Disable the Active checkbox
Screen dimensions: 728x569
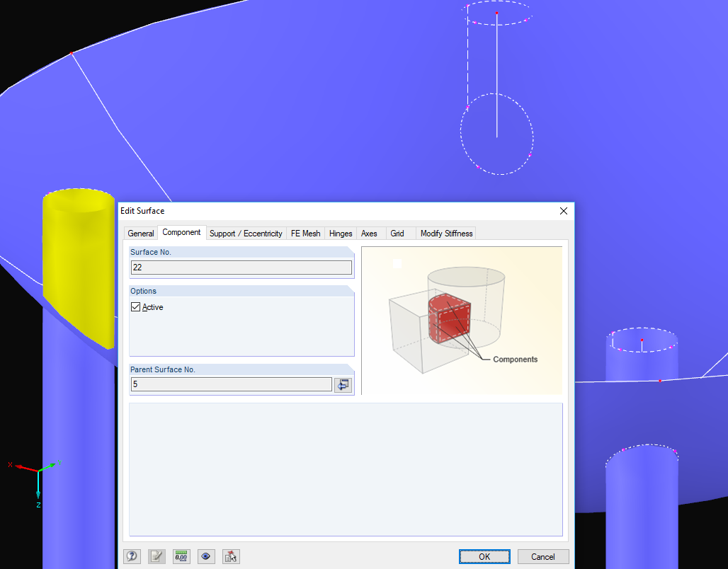137,306
